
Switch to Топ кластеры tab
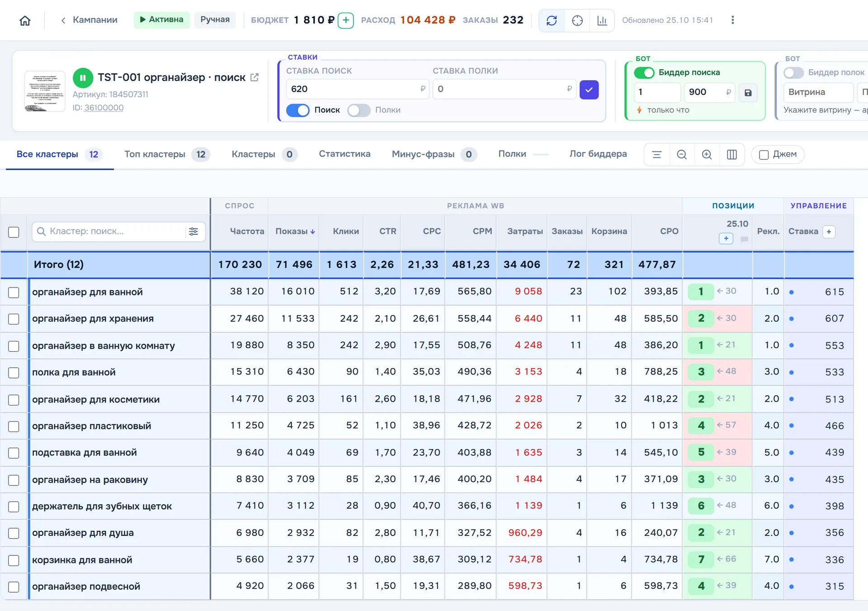167,155
